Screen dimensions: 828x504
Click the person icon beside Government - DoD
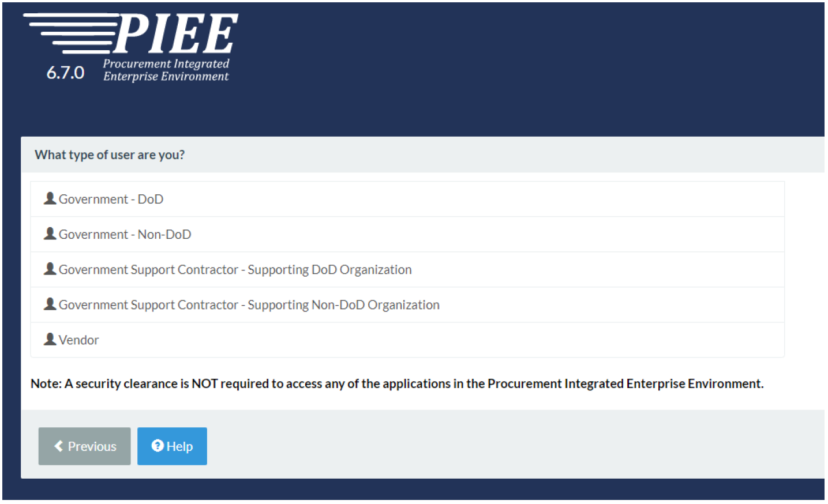point(50,198)
